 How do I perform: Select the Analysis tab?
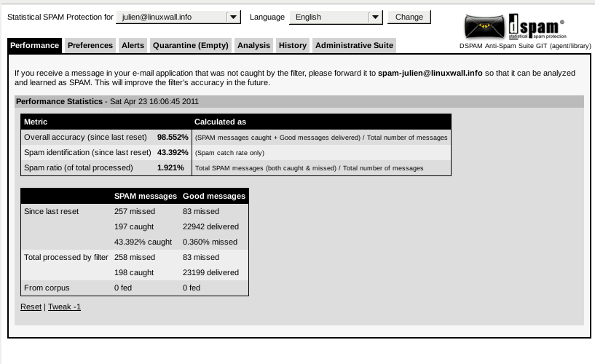[254, 45]
